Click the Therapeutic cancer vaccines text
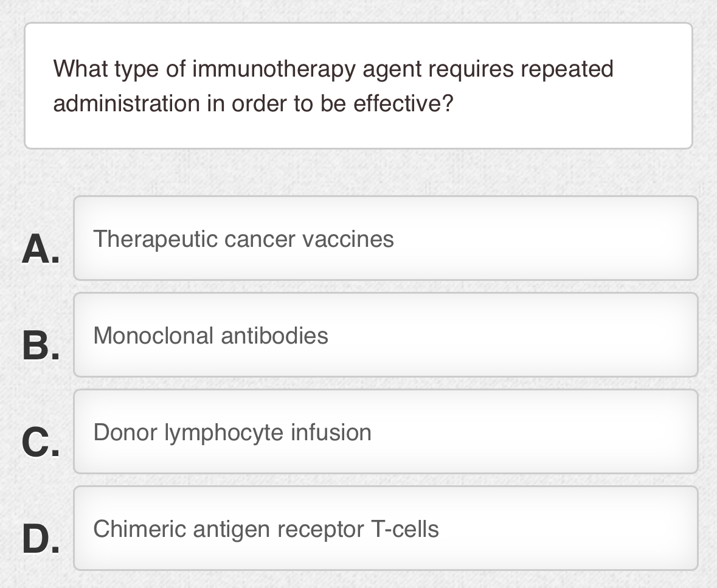This screenshot has width=717, height=588. [243, 238]
